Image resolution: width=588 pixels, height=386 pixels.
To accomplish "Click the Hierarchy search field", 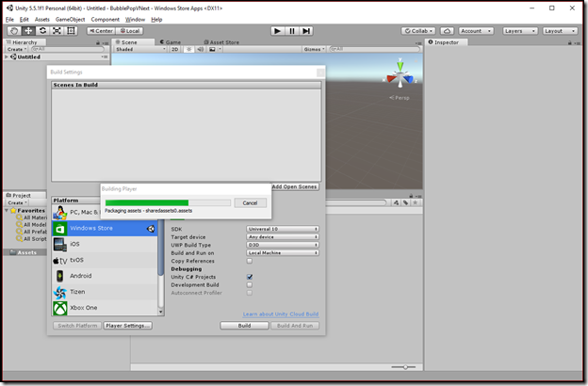I will coord(68,49).
